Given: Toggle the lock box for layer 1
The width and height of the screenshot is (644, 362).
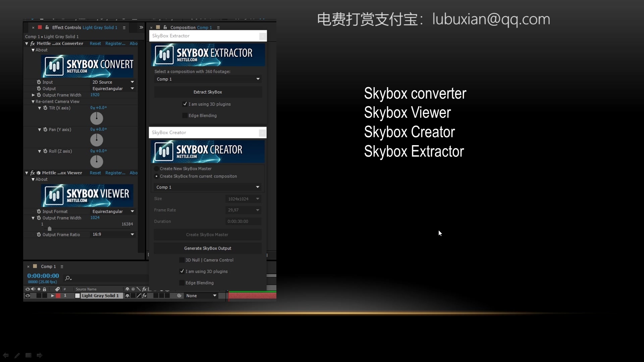Looking at the screenshot, I should (44, 296).
